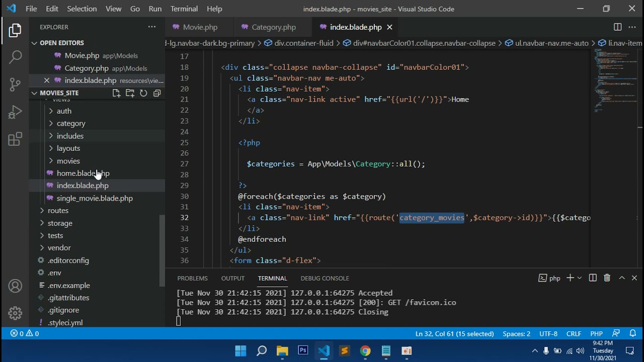The height and width of the screenshot is (362, 644).
Task: Open the Terminal menu in the menu bar
Action: pos(184,9)
